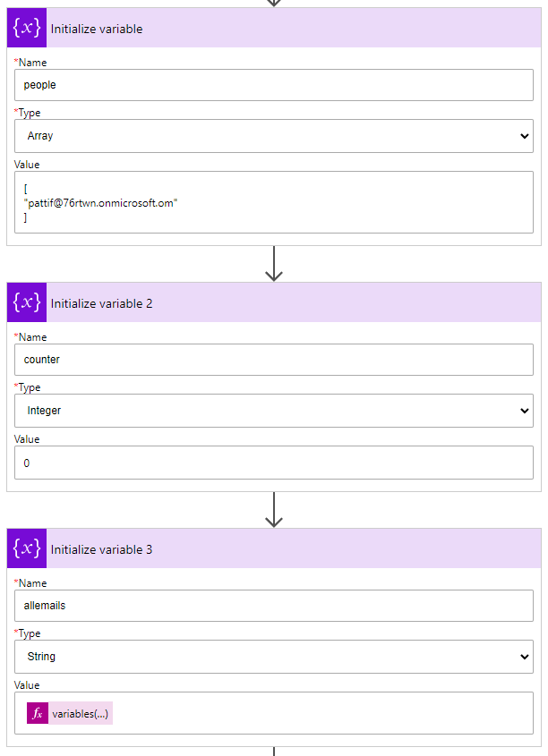This screenshot has height=756, width=548.
Task: Select the variables(...) expression token
Action: coord(81,714)
